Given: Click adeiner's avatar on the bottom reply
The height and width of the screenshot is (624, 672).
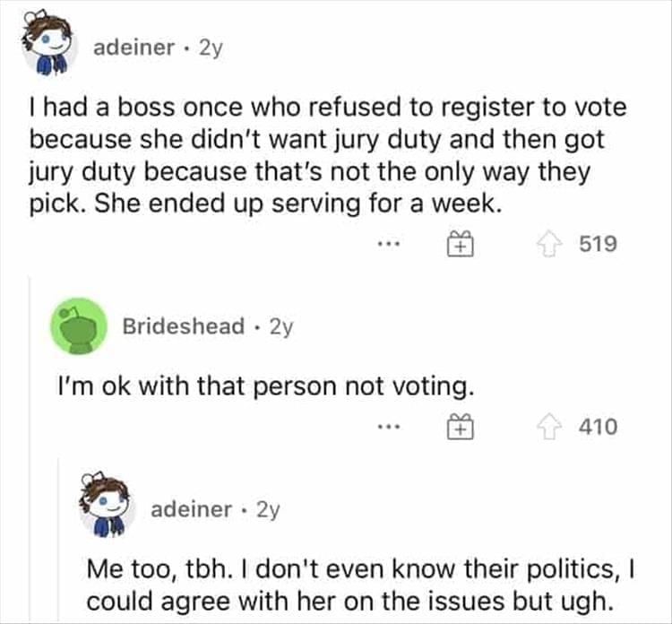Looking at the screenshot, I should pos(108,508).
